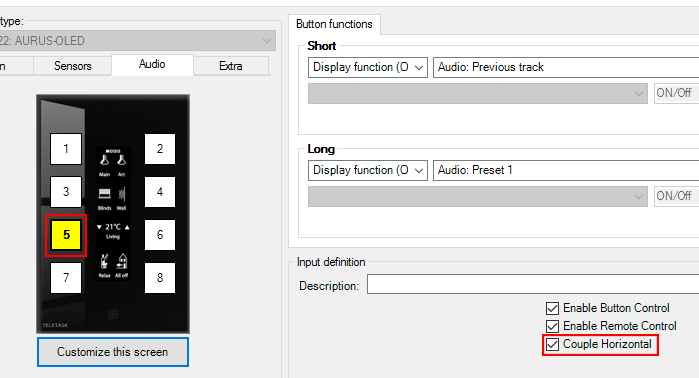
Task: Select button 8 on the AURUS-OLED panel
Action: point(160,278)
